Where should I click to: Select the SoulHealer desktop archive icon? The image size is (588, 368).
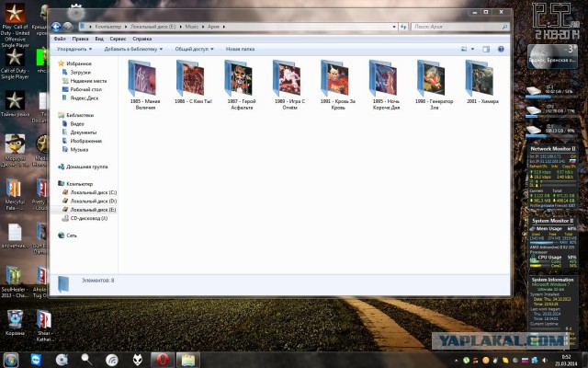(15, 282)
